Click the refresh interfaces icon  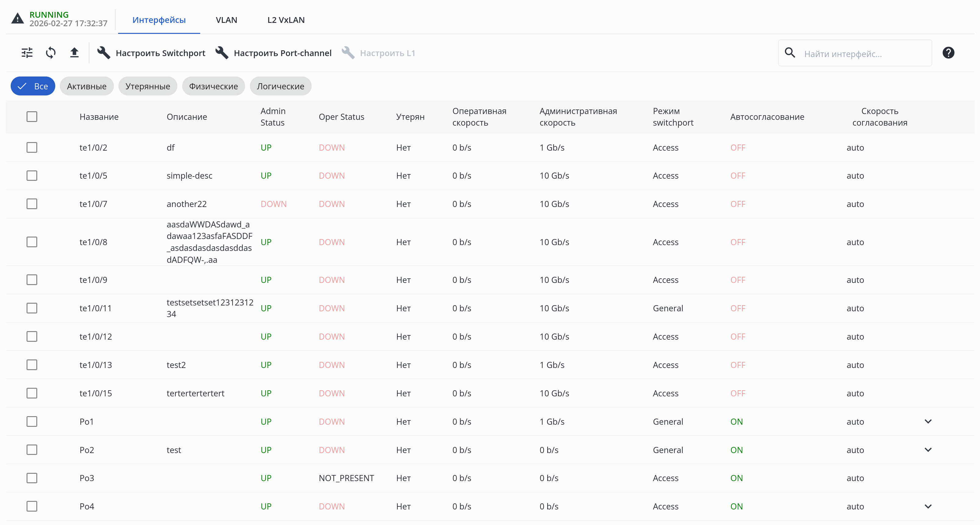[51, 53]
